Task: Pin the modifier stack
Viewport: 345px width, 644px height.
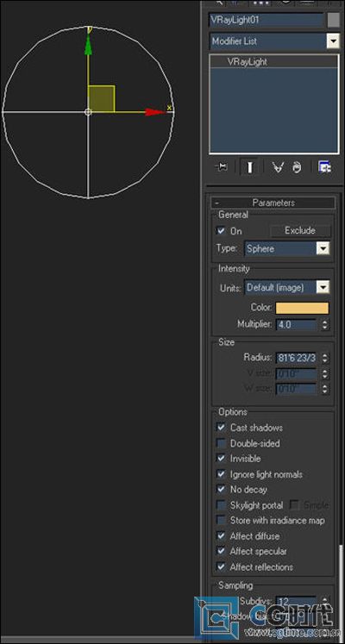Action: tap(221, 166)
